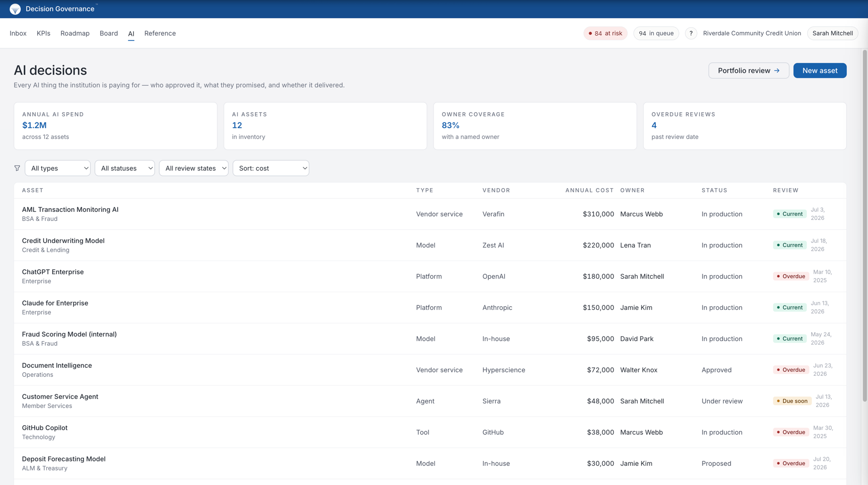Click Riverdale Community Credit Union label
The height and width of the screenshot is (485, 868).
(752, 33)
